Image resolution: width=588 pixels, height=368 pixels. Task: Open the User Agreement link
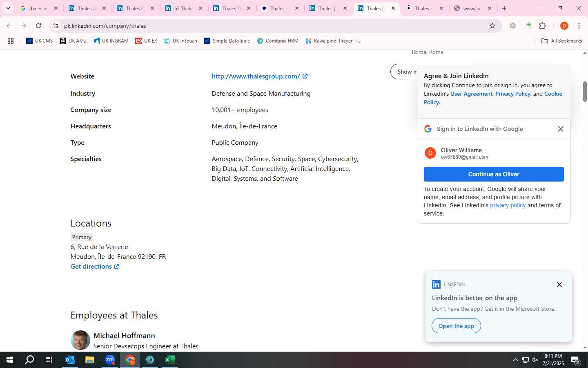471,94
